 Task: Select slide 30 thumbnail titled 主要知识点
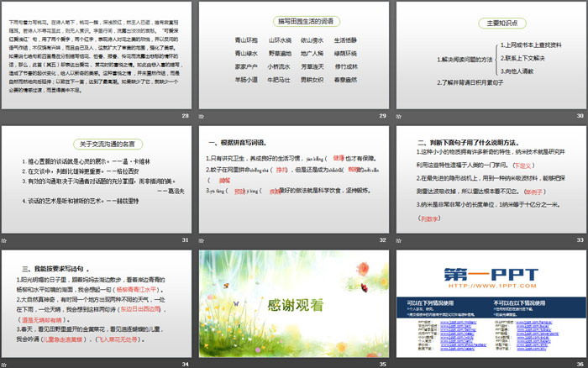(x=491, y=55)
